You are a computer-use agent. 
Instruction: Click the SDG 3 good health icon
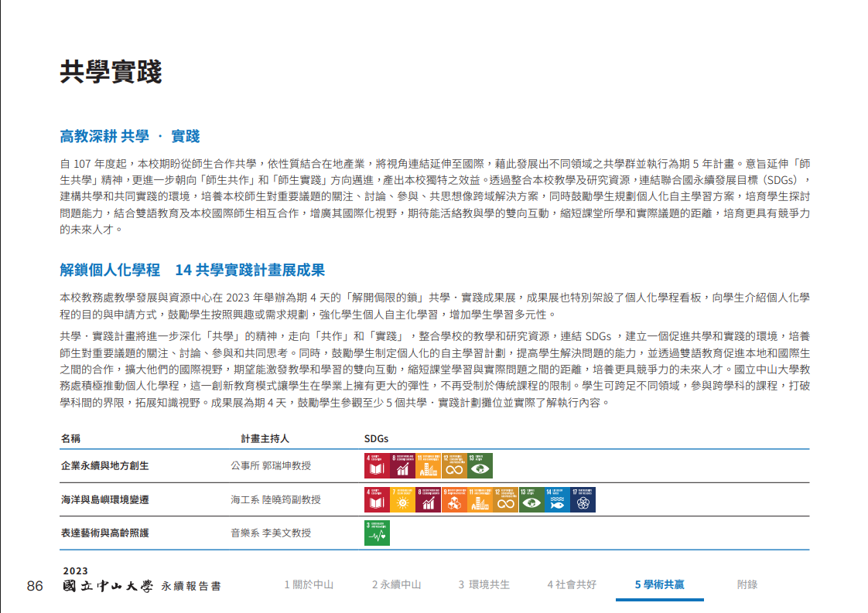tap(377, 533)
